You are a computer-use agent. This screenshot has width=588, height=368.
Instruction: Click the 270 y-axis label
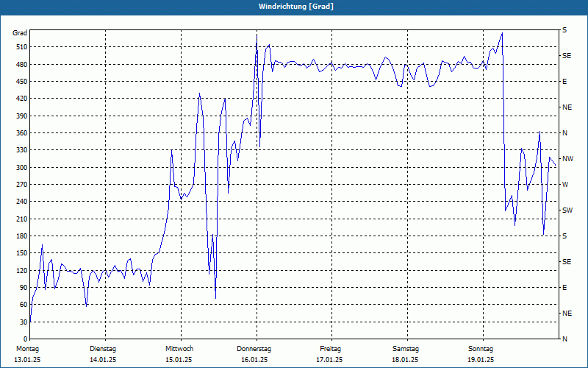[x=23, y=185]
